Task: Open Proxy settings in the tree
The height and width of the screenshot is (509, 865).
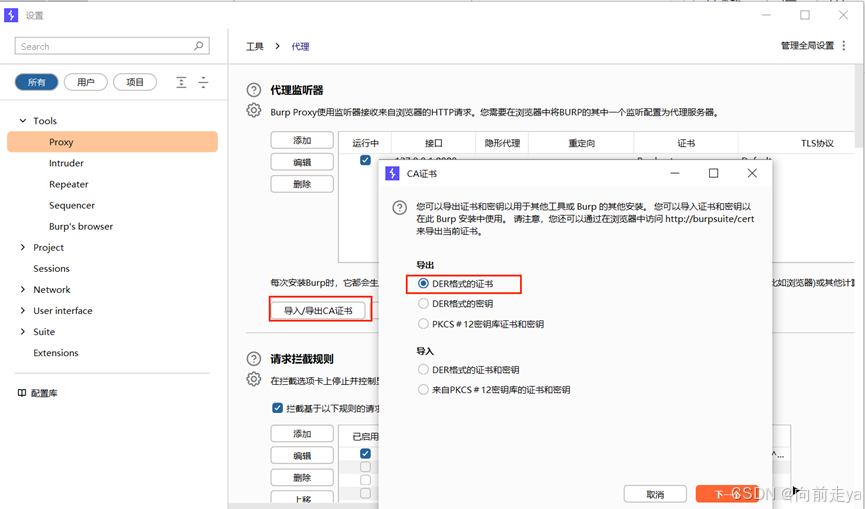Action: point(113,142)
